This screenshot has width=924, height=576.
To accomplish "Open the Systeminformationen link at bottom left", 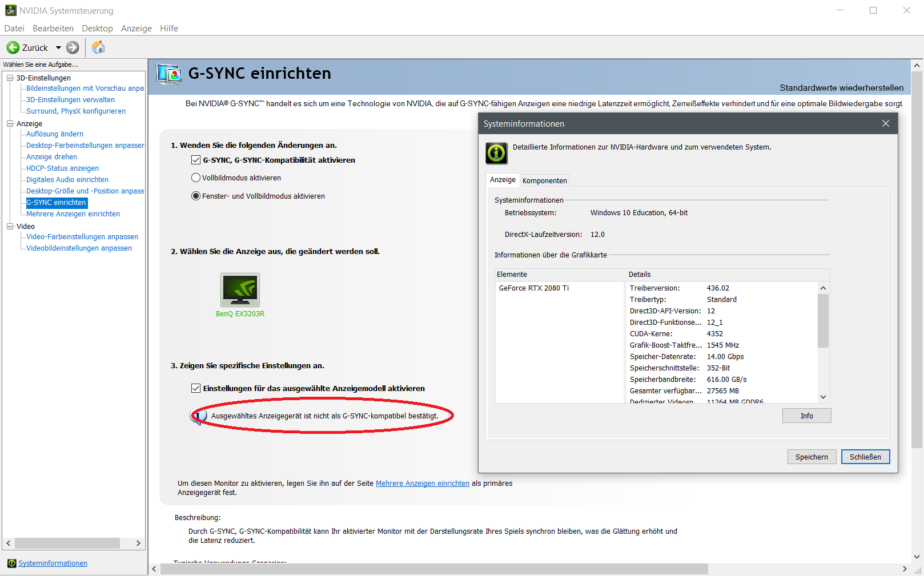I will (53, 563).
